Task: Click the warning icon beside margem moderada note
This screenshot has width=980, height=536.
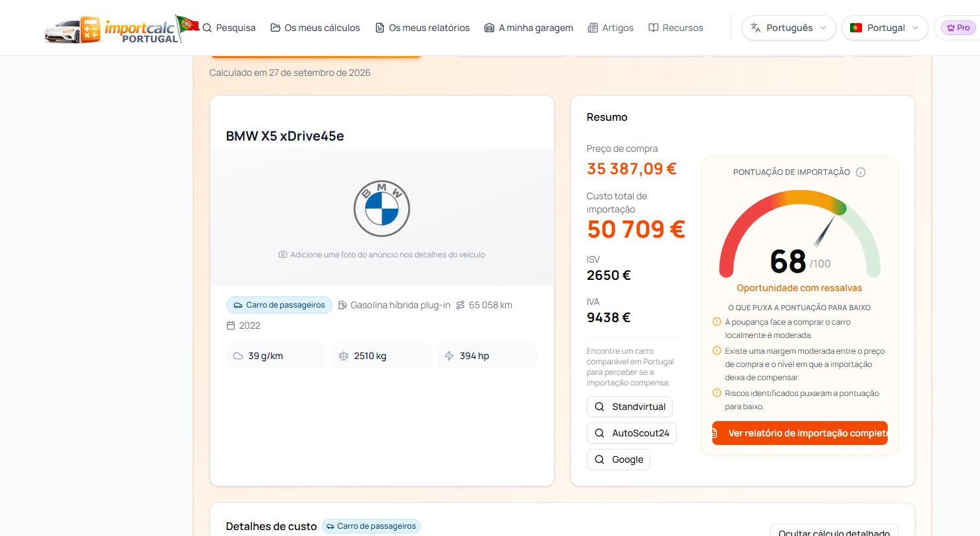Action: click(x=716, y=351)
